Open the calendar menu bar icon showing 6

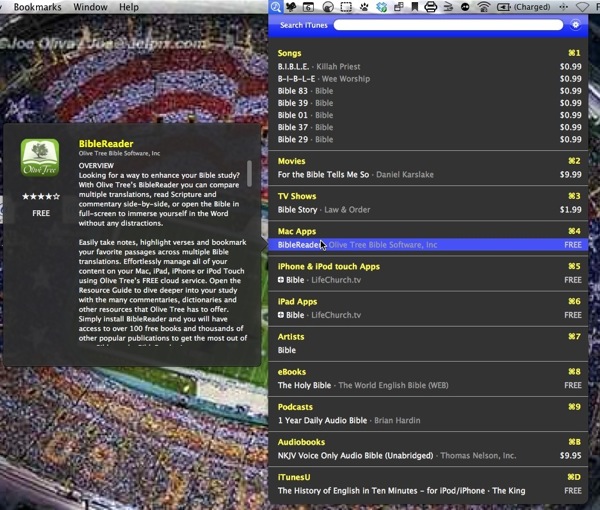308,7
